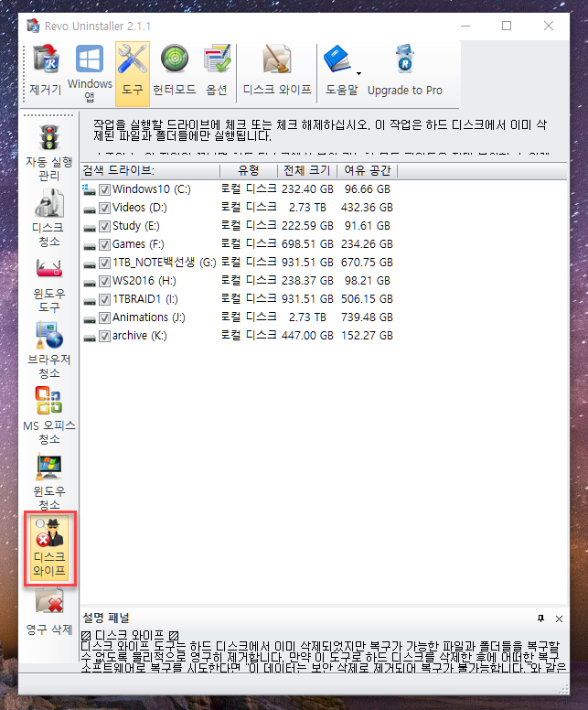
Task: Open 디스크 청소 sidebar tool
Action: pyautogui.click(x=48, y=218)
